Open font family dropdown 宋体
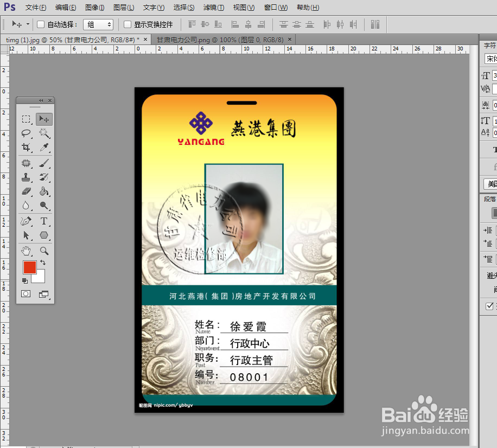This screenshot has width=497, height=448. [490, 59]
